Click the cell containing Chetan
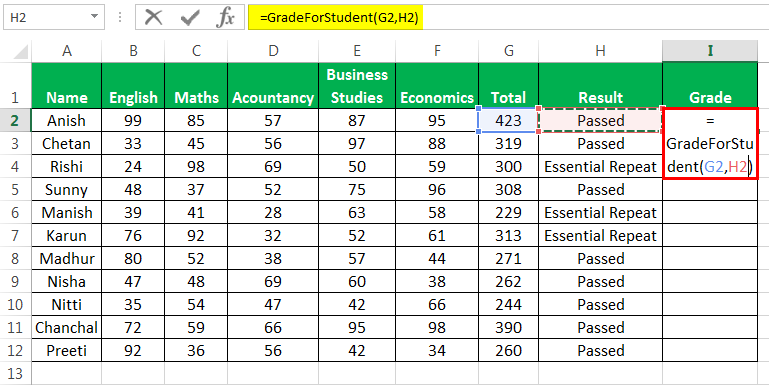Viewport: 769px width, 385px height. (67, 143)
